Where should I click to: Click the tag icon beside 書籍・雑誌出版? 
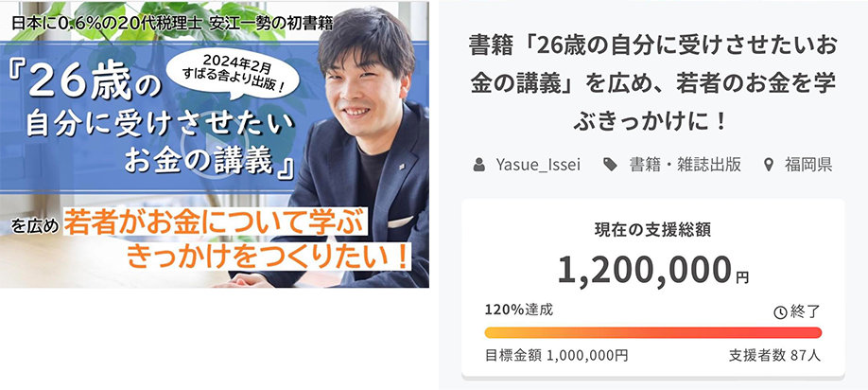point(610,165)
